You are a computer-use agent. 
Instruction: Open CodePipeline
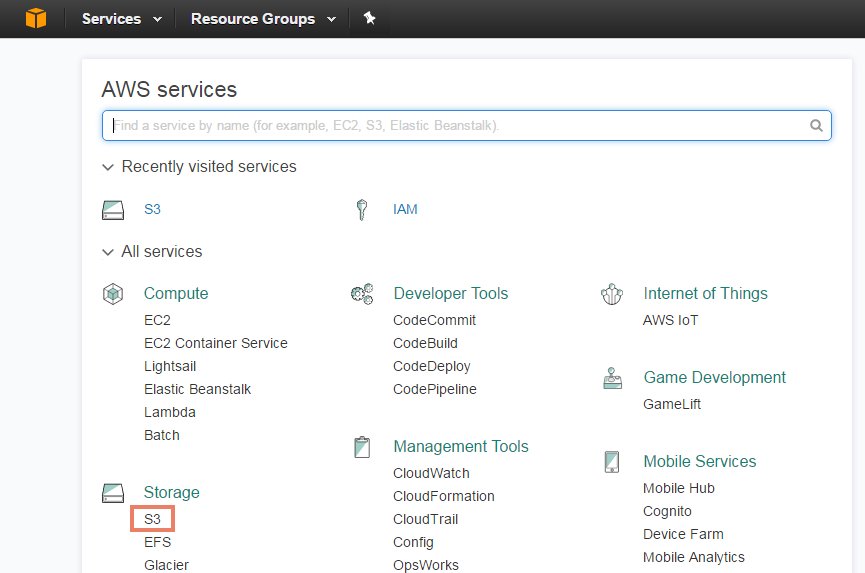pos(435,389)
